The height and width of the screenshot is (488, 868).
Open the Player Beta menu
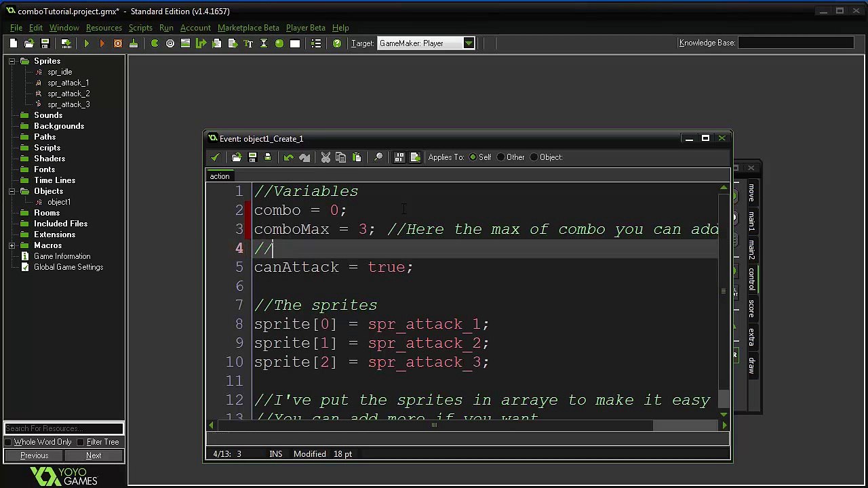pyautogui.click(x=305, y=28)
